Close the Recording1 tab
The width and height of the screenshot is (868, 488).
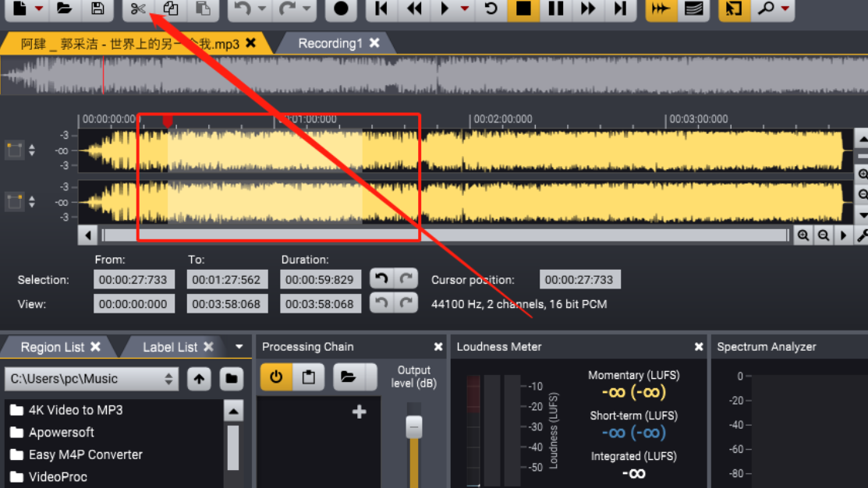375,43
